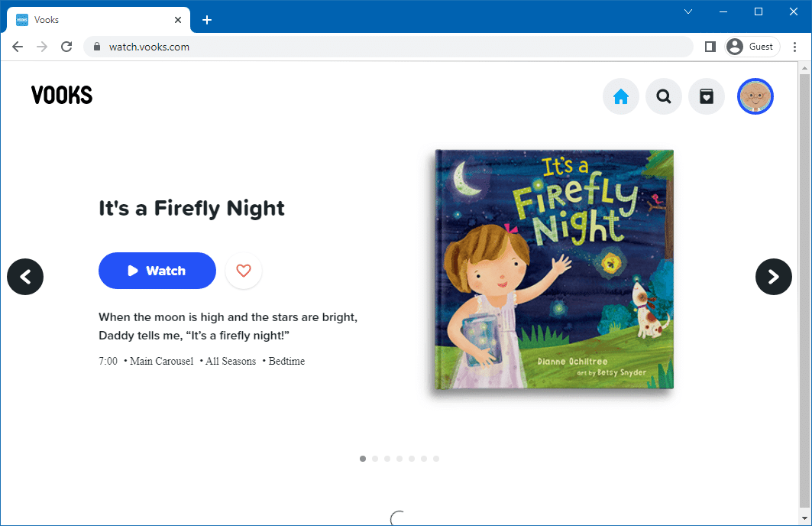
Task: Favorite the book using the heart icon
Action: [x=244, y=271]
